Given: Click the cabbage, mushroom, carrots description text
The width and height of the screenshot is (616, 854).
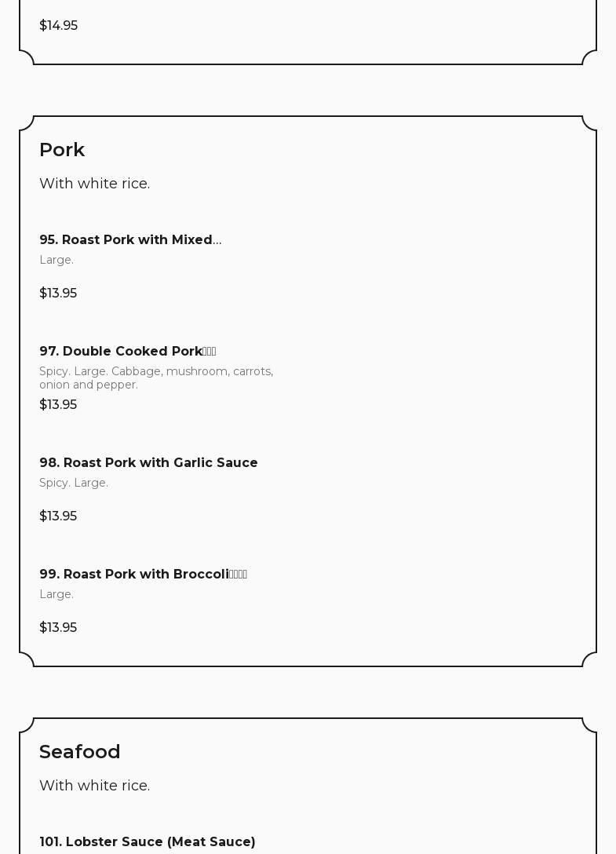Looking at the screenshot, I should click(x=156, y=378).
